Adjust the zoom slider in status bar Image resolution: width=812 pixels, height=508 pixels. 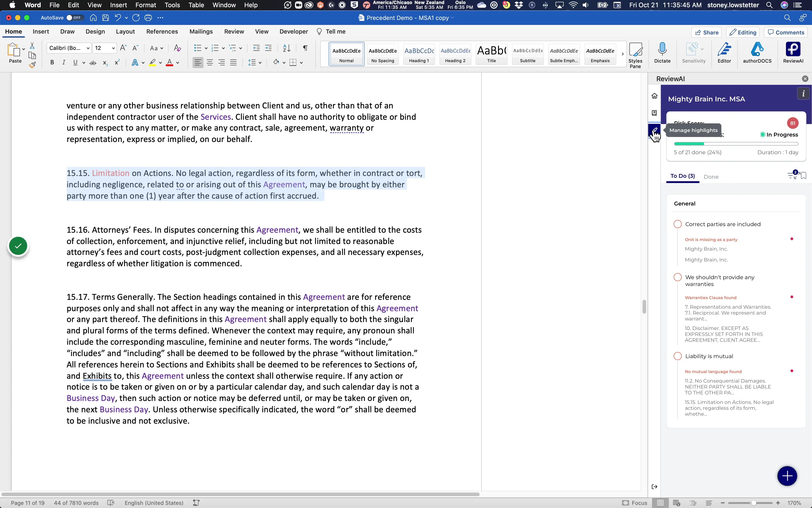tap(753, 503)
